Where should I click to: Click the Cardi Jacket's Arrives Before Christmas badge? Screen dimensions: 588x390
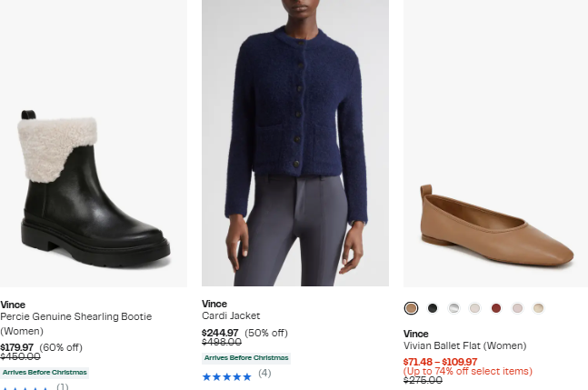245,357
